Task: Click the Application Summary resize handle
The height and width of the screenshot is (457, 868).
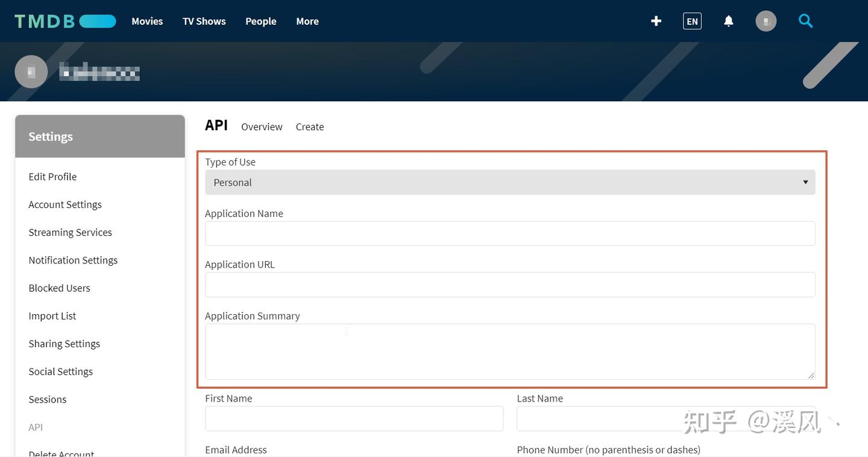Action: [811, 375]
